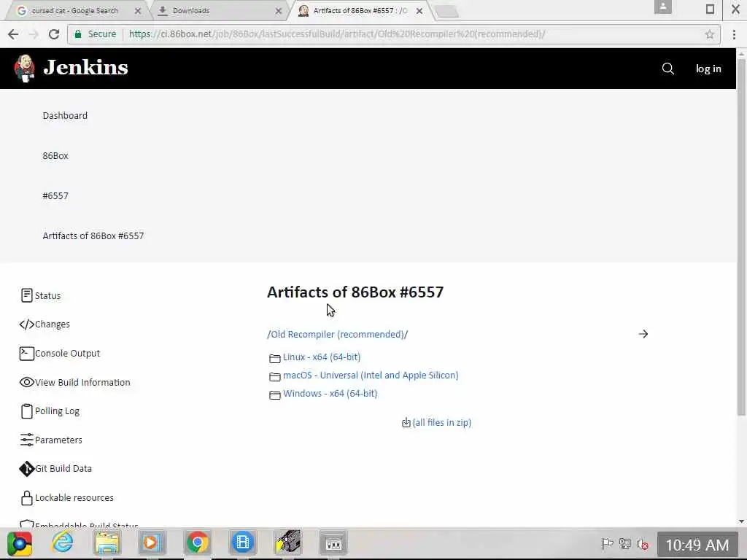Click the page vertical scrollbar
Screen dimensions: 747x560
741,238
